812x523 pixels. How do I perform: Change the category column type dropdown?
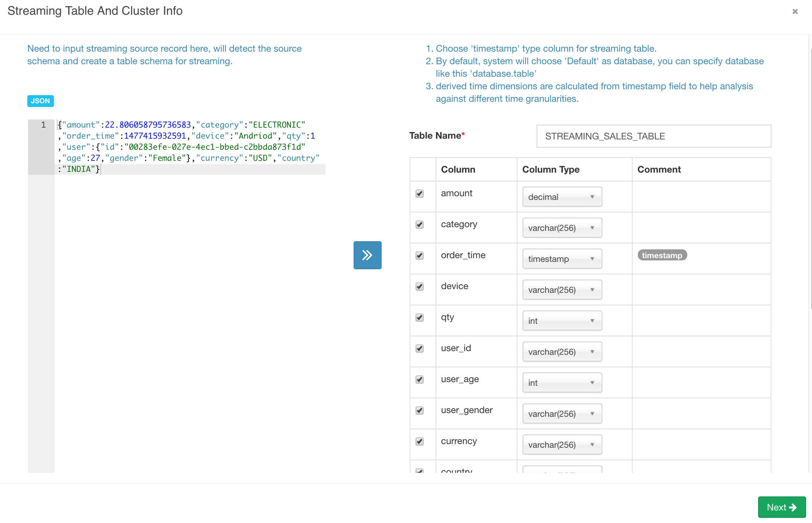coord(562,228)
